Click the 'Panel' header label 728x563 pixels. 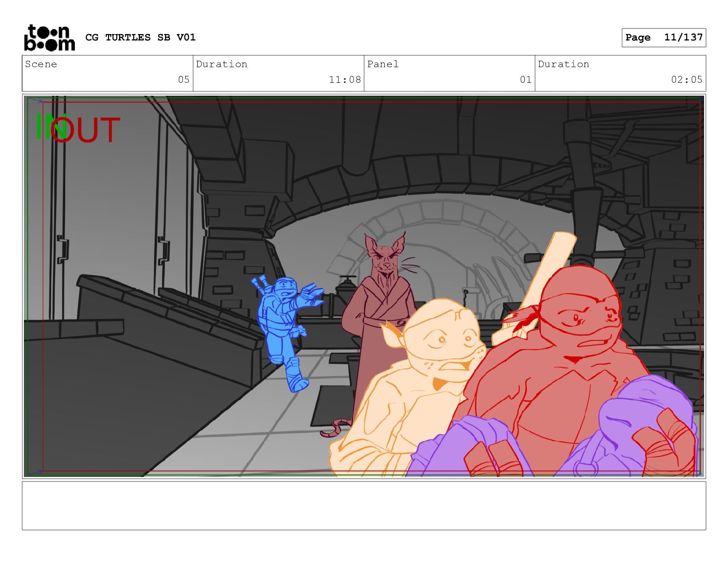tap(383, 64)
